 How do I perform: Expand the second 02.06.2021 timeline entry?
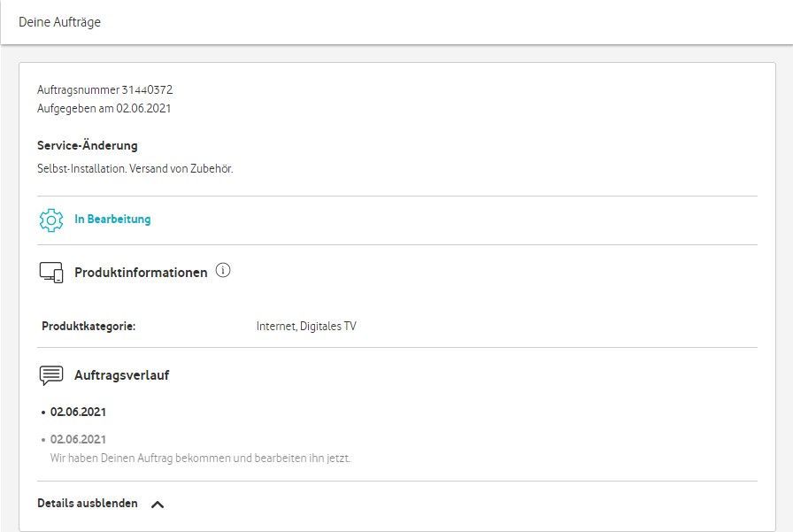(78, 439)
